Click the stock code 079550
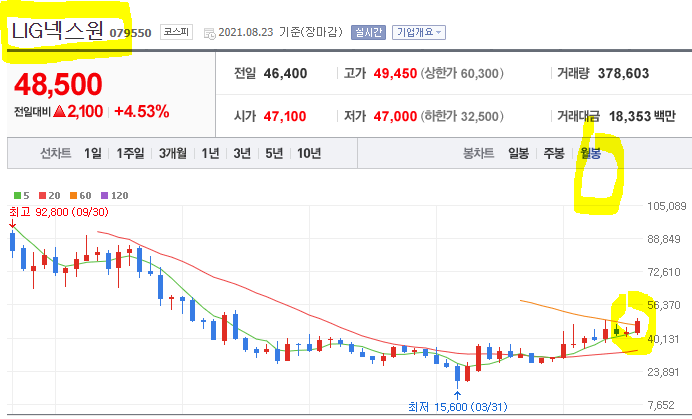Viewport: 692px width, 419px height. coord(130,33)
